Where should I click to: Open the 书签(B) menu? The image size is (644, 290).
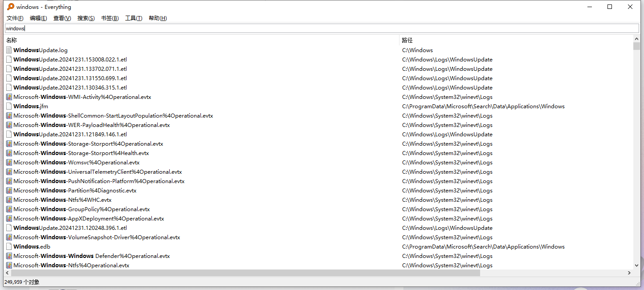110,18
